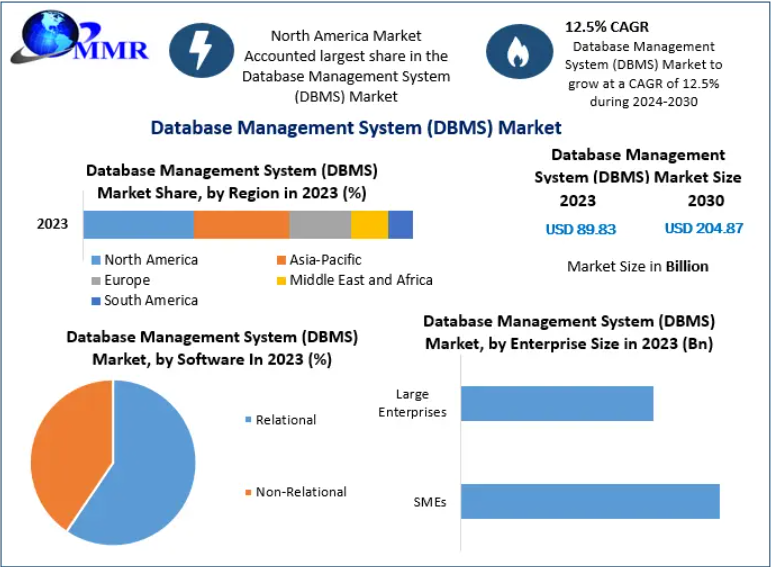Click the North America legend square

tap(94, 260)
